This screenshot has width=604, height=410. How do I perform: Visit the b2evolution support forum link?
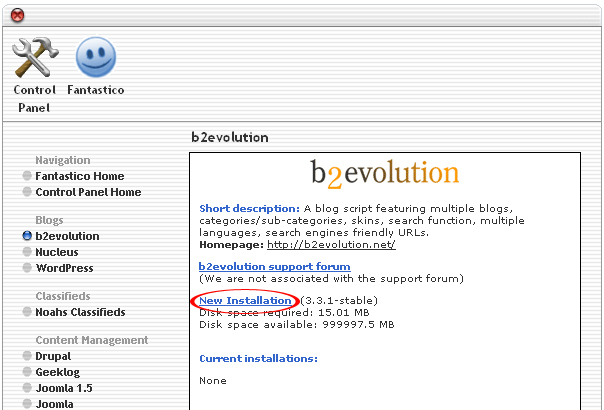275,266
